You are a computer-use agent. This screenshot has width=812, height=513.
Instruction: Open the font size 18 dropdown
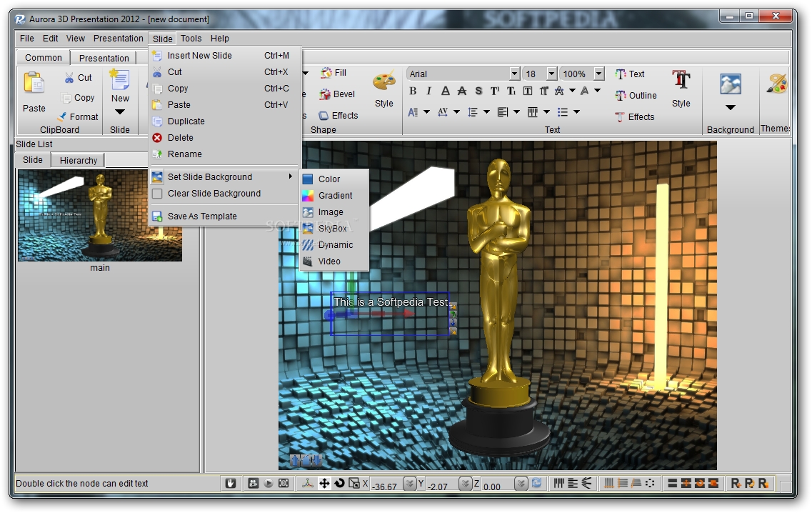tap(551, 74)
